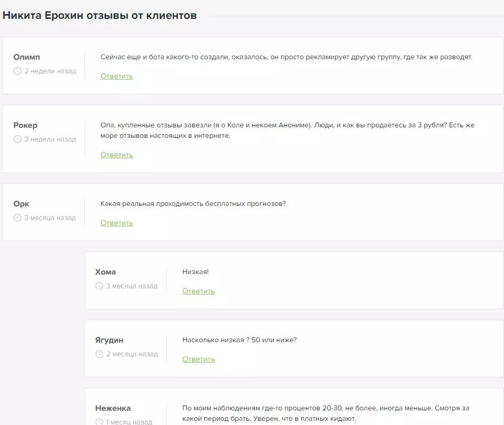Click the timestamp 3 недели назад
The image size is (504, 425).
(x=50, y=139)
